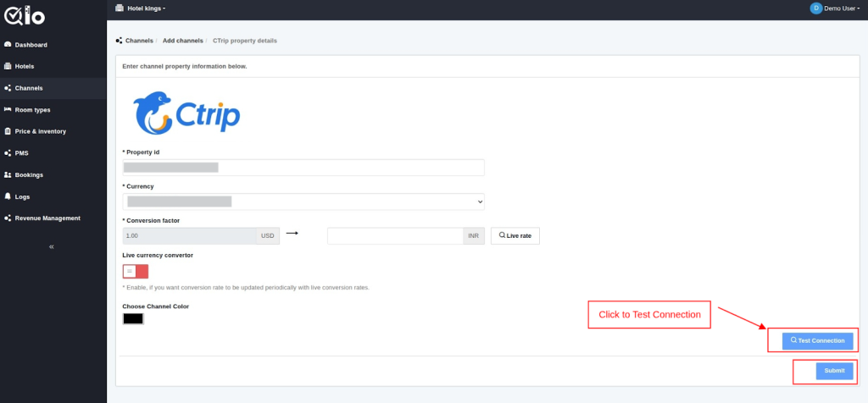Open Revenue Management from sidebar

click(x=47, y=218)
